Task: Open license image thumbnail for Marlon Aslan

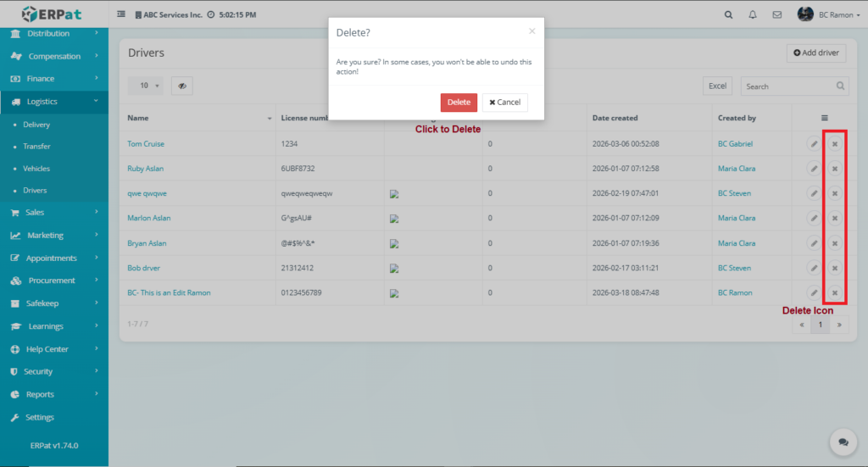Action: [394, 219]
